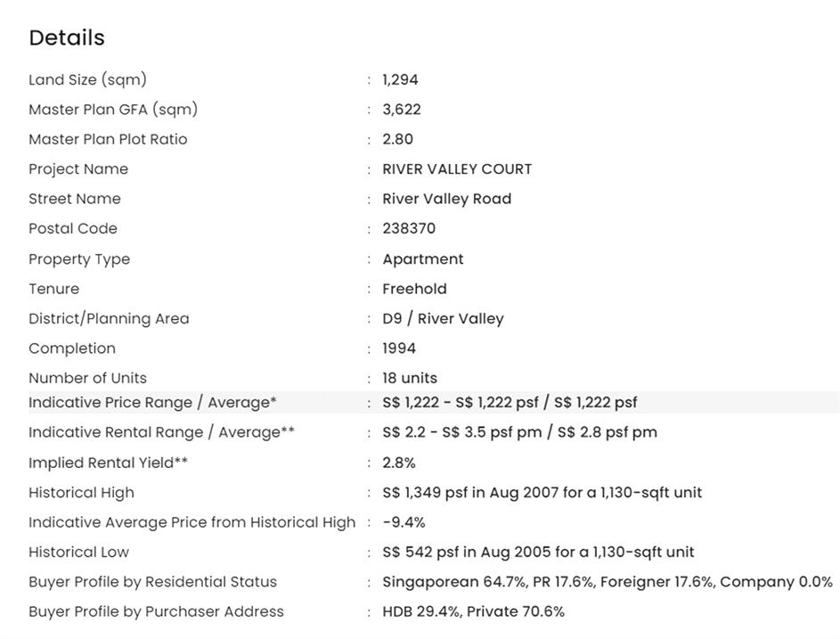The height and width of the screenshot is (639, 840).
Task: Click completion year 1994
Action: pyautogui.click(x=399, y=348)
